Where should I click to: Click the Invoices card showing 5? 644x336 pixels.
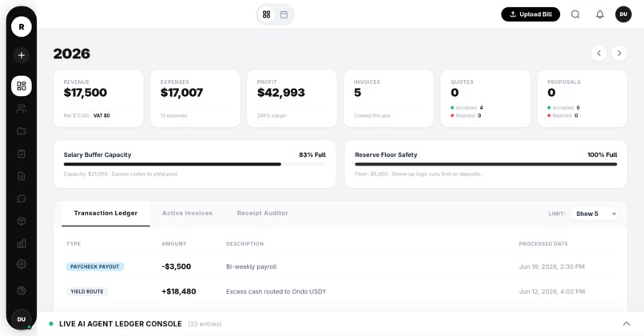click(388, 98)
